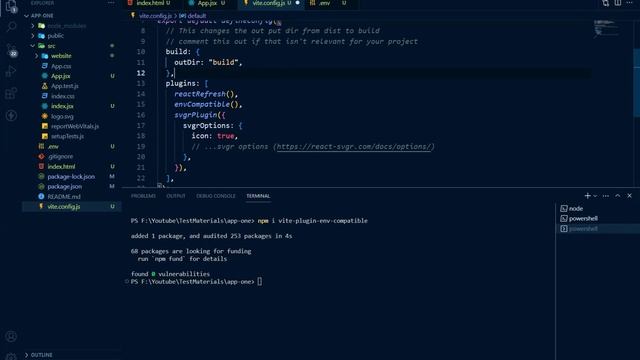Open README.md file
Screen dimensions: 640x360
click(64, 197)
